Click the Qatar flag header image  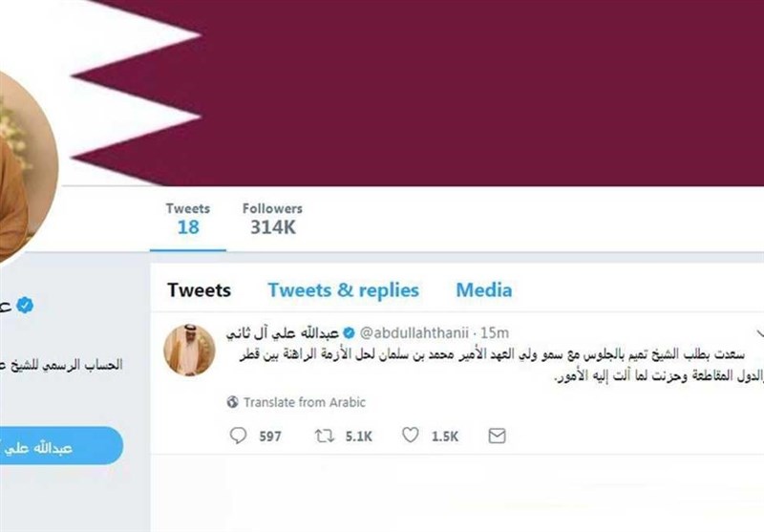pyautogui.click(x=419, y=93)
